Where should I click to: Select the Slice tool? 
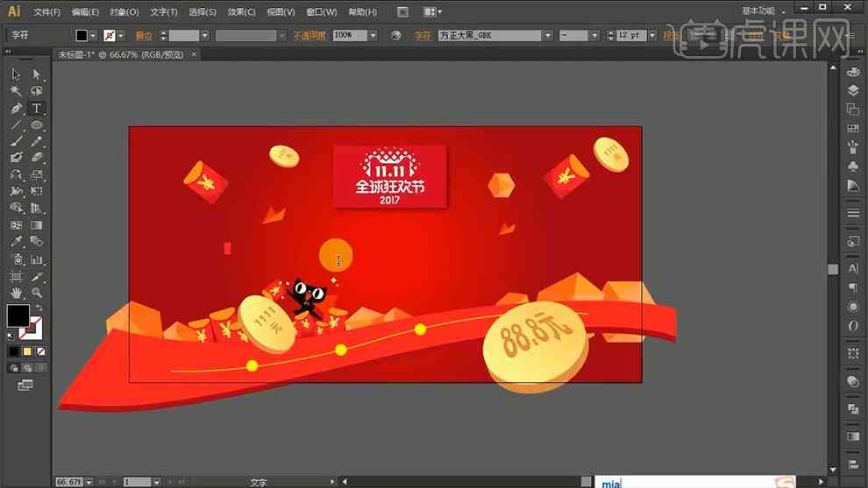click(37, 276)
